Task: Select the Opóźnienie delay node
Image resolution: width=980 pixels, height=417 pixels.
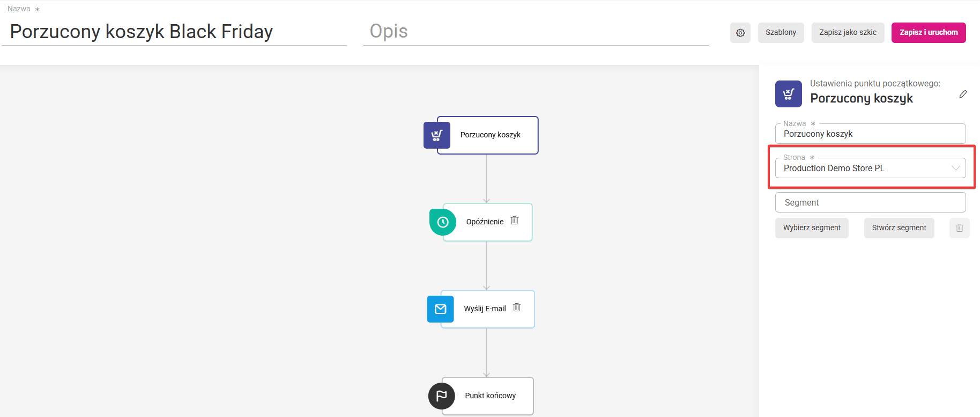Action: coord(487,222)
